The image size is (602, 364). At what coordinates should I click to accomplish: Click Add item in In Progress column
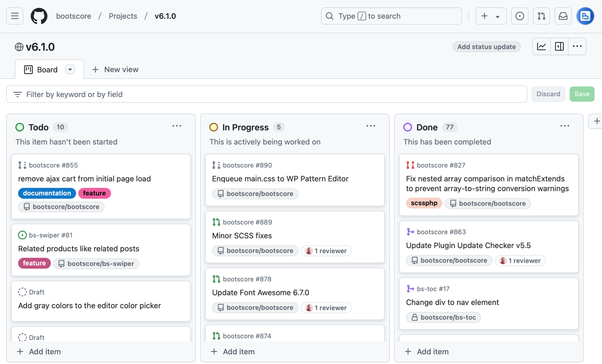point(233,351)
